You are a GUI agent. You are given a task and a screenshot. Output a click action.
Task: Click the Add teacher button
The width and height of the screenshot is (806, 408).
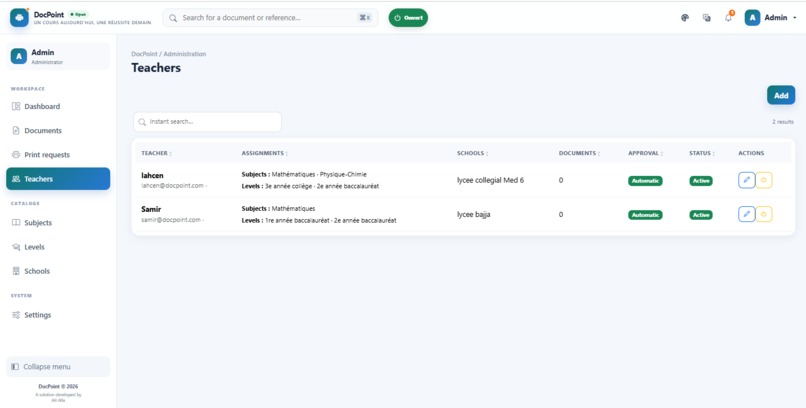point(781,95)
